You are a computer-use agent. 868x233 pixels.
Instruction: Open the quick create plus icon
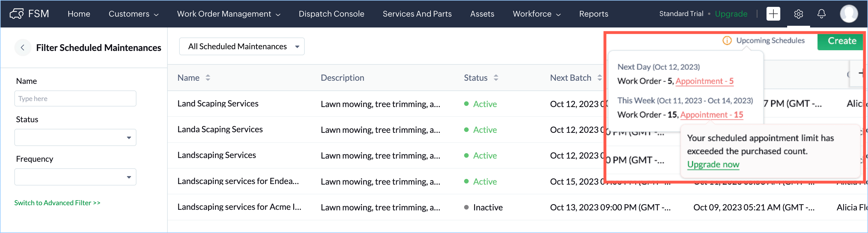pos(773,14)
